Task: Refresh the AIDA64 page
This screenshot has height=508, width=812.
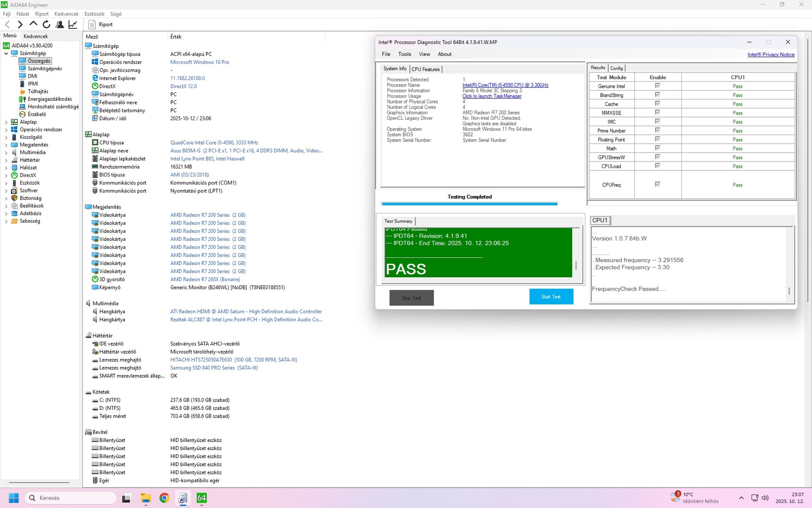Action: (47, 24)
